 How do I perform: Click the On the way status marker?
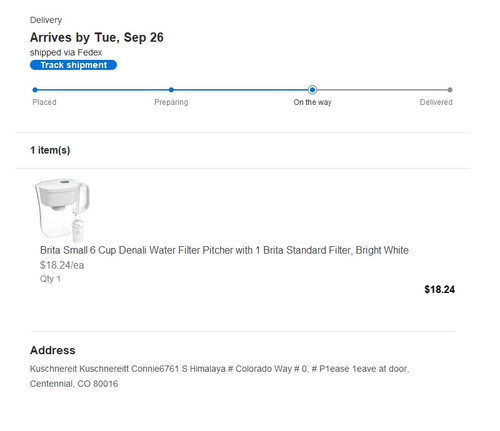point(312,90)
